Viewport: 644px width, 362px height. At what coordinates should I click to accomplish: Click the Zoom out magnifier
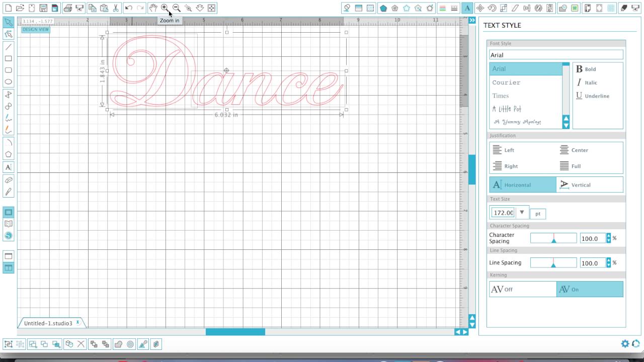(x=176, y=8)
